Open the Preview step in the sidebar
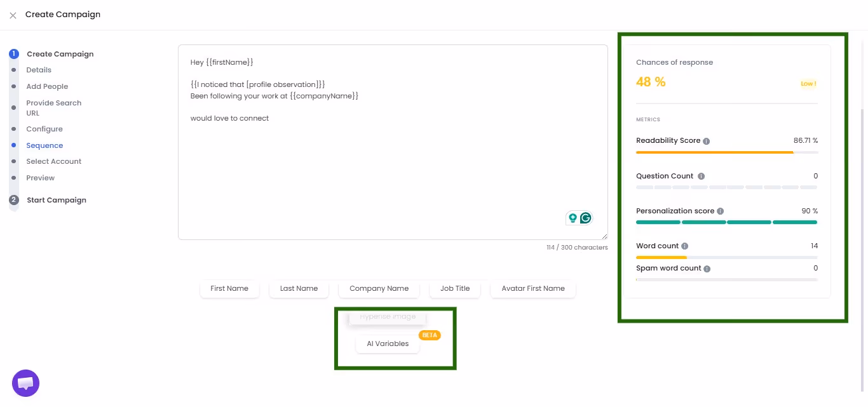 pyautogui.click(x=41, y=178)
